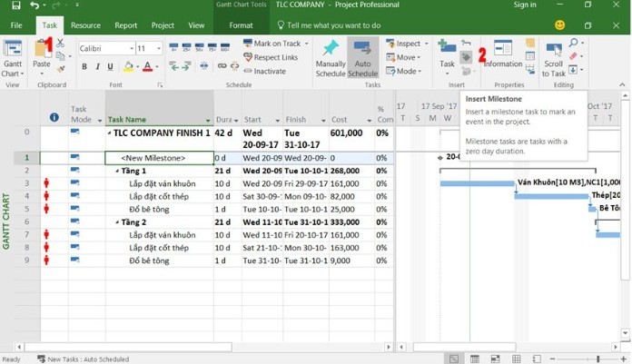Screen dimensions: 632x364
Task: Click the Cut scissors icon
Action: coord(60,42)
